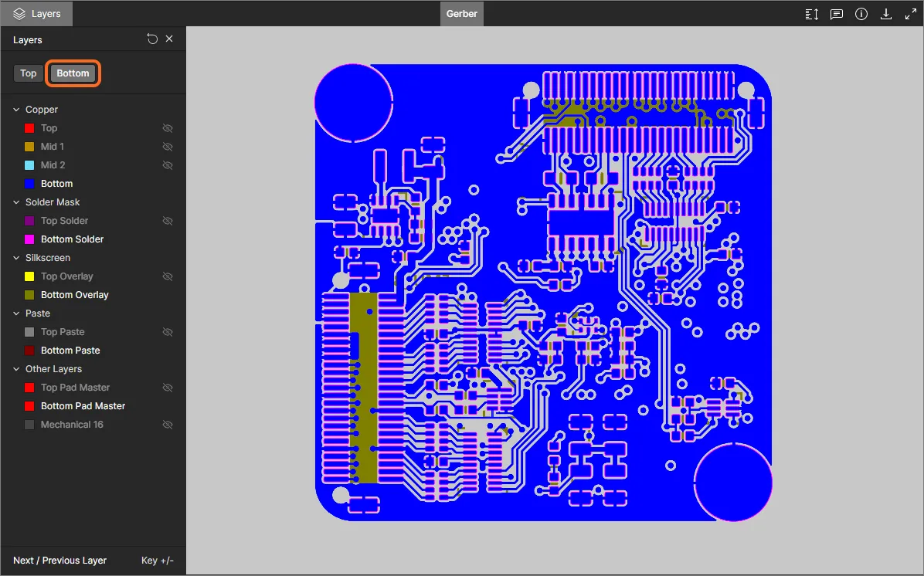This screenshot has height=576, width=924.
Task: Reset layers with the refresh icon
Action: (152, 39)
